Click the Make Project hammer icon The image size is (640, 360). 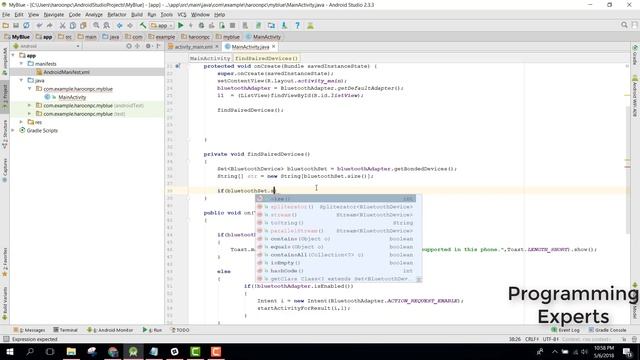click(x=143, y=25)
